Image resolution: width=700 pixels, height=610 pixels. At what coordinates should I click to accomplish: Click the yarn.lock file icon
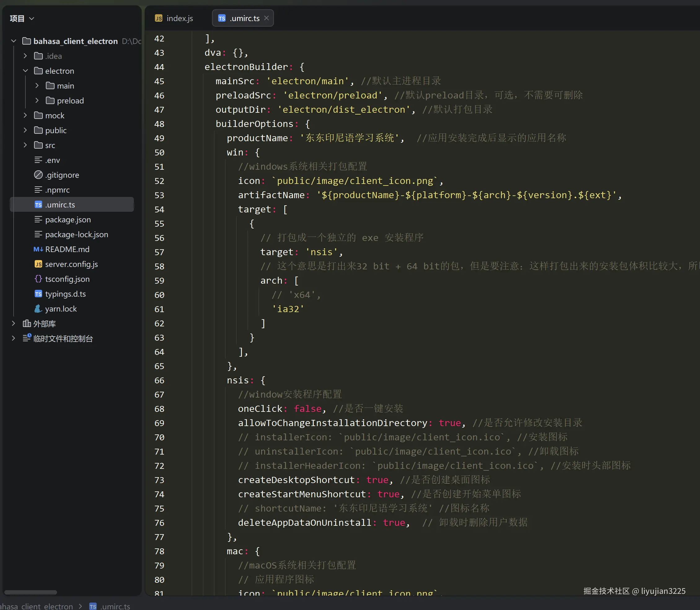coord(38,309)
